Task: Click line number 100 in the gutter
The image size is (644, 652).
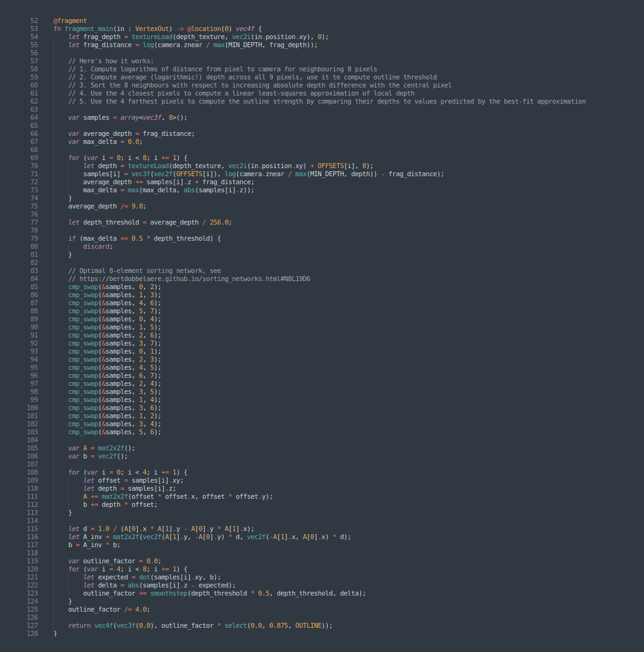Action: [32, 408]
